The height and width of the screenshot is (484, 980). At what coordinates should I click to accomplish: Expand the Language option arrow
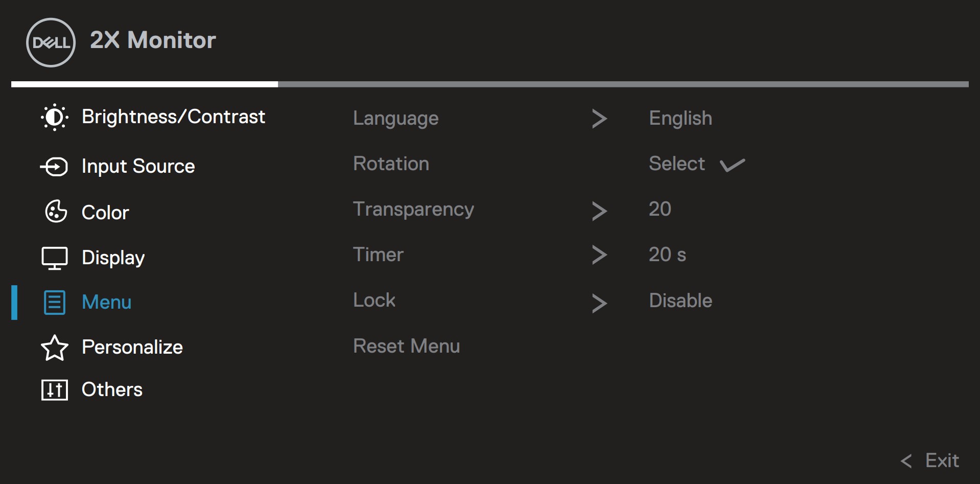[599, 119]
